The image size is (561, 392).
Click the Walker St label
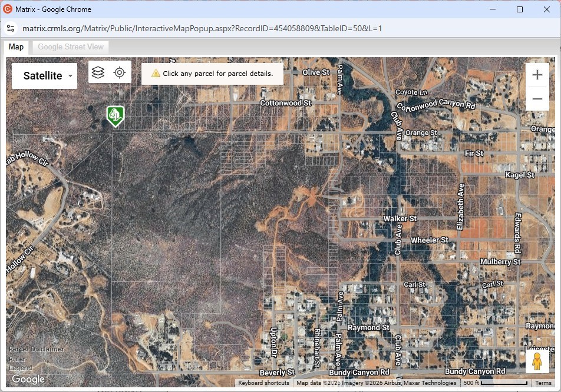(400, 218)
